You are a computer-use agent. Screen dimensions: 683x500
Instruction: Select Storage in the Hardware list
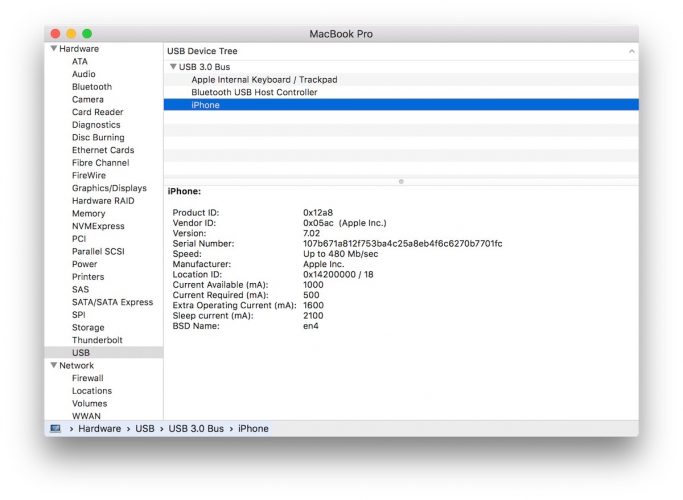pyautogui.click(x=88, y=328)
